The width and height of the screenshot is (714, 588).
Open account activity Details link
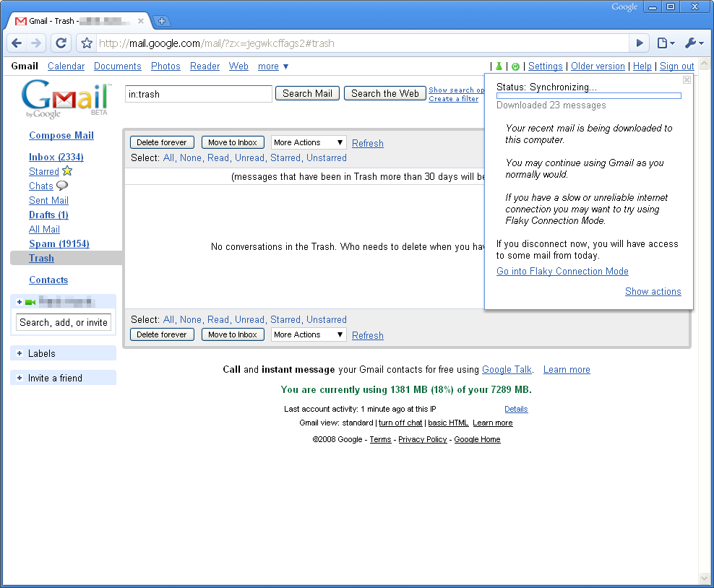pos(516,409)
